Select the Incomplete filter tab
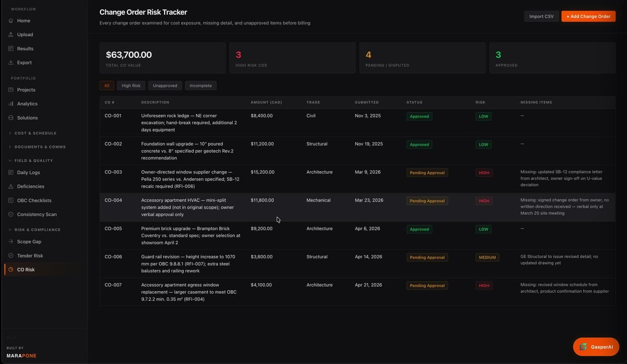 tap(201, 86)
